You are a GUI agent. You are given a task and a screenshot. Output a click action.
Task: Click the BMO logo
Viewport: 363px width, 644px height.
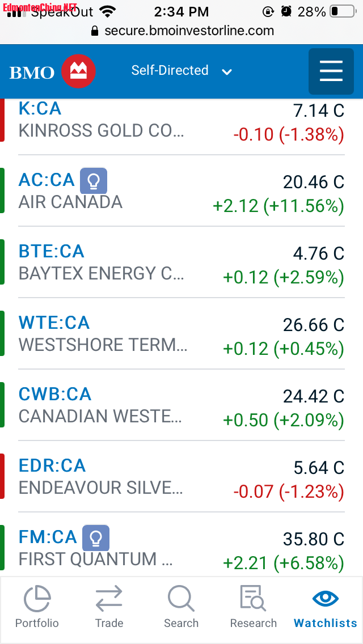pyautogui.click(x=53, y=71)
